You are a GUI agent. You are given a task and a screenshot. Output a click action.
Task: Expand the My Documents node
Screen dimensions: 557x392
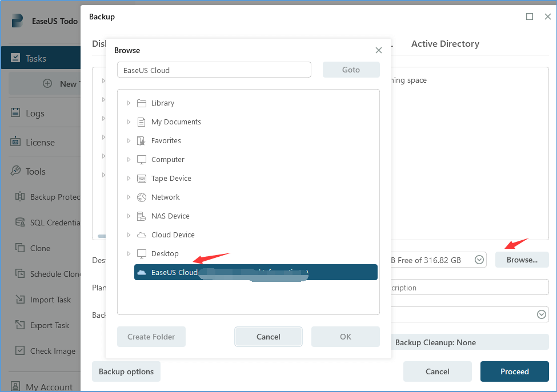129,122
